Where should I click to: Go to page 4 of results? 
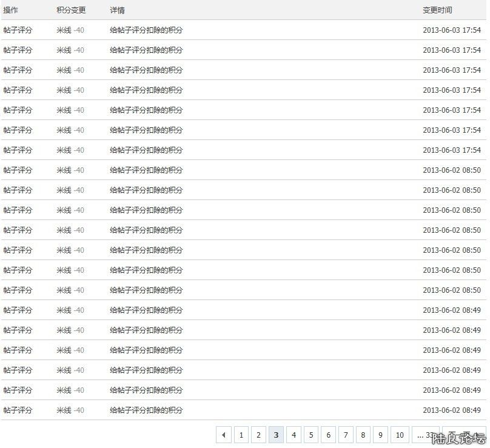point(294,435)
